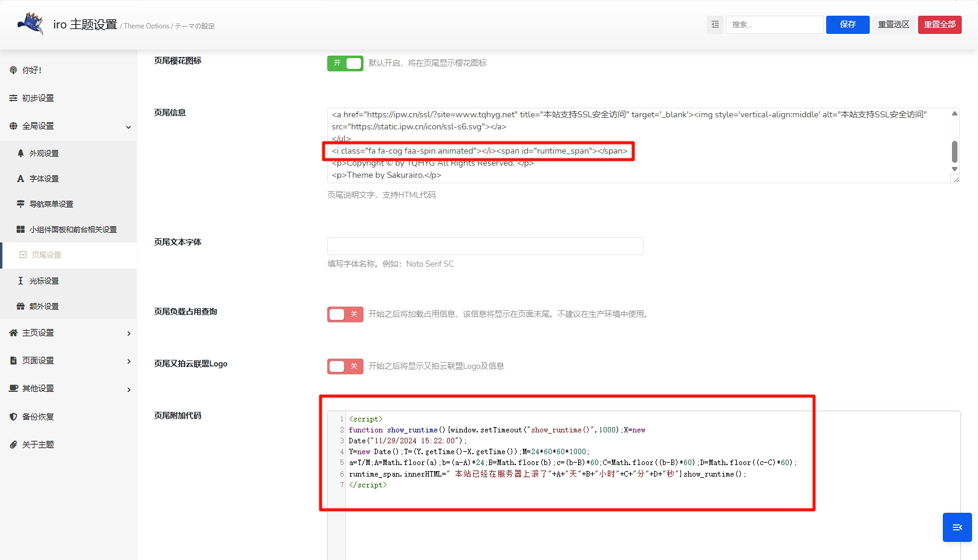Click the font icon next to 字体设置
This screenshot has height=560, width=978.
21,179
